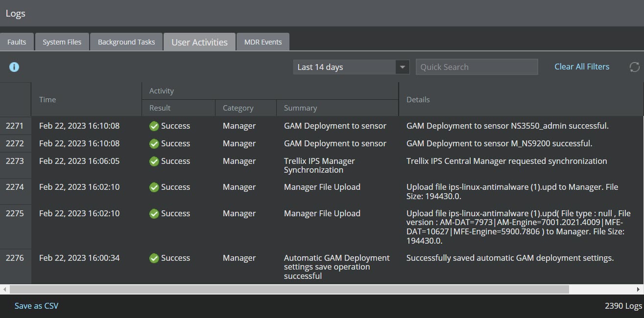Refresh the logs with circular arrows icon
Viewport: 644px width, 318px height.
(635, 67)
